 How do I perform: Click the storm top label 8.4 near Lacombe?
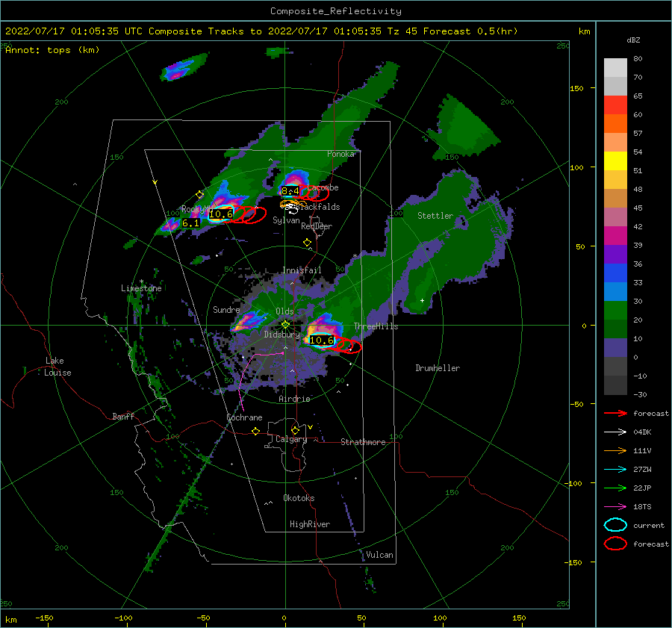tap(290, 190)
